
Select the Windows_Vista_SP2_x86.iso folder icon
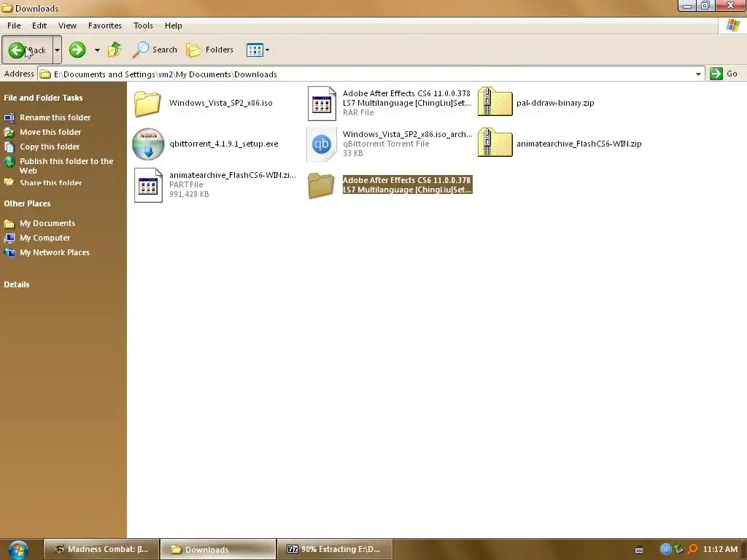pos(147,104)
